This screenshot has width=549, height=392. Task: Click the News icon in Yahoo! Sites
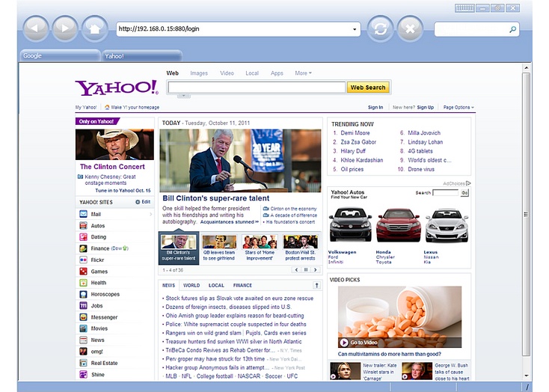tap(83, 340)
